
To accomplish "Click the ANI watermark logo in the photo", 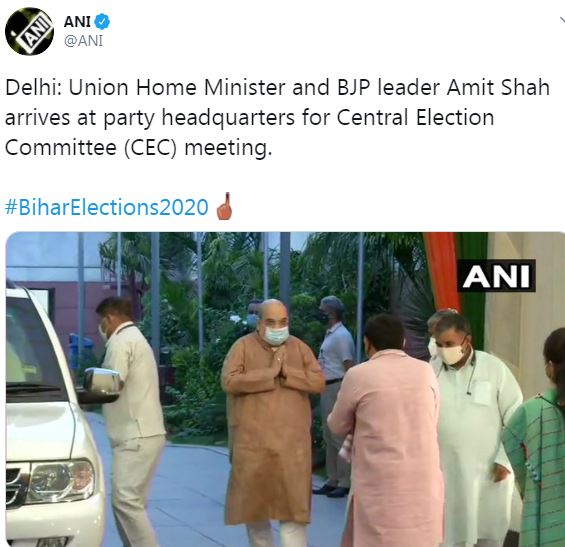I will [x=496, y=276].
